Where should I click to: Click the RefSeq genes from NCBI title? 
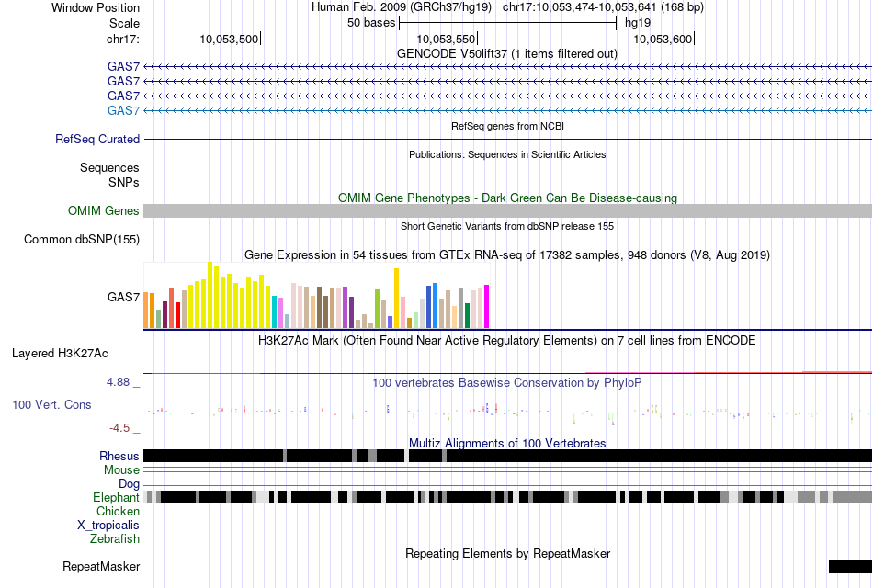tap(507, 126)
